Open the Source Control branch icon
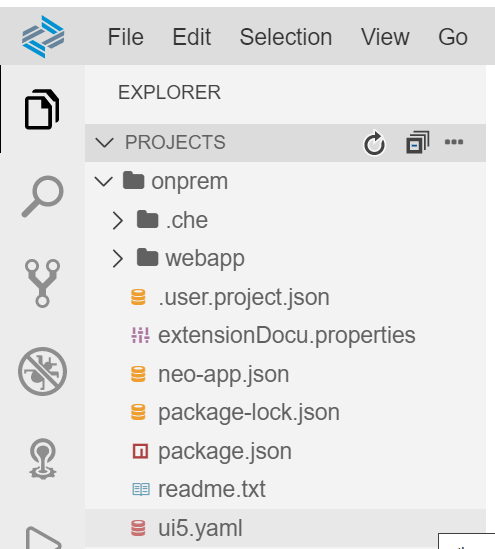The image size is (495, 549). point(42,283)
